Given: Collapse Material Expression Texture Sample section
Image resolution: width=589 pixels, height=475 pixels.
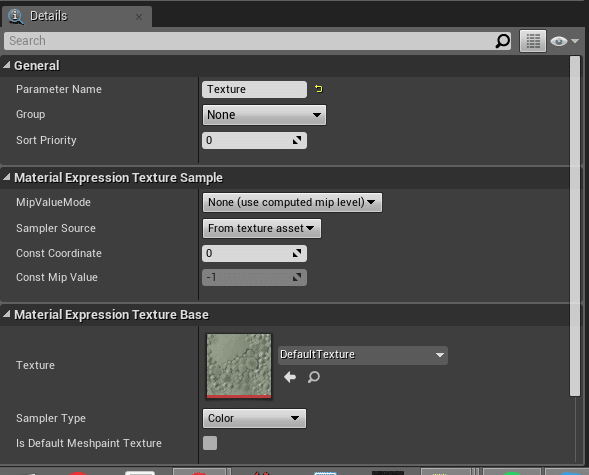Looking at the screenshot, I should (x=6, y=177).
